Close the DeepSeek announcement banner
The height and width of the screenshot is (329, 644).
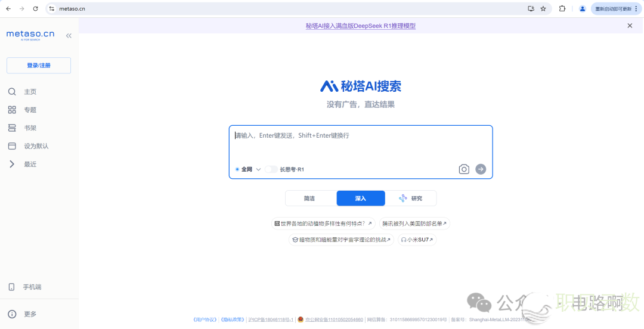pyautogui.click(x=630, y=26)
